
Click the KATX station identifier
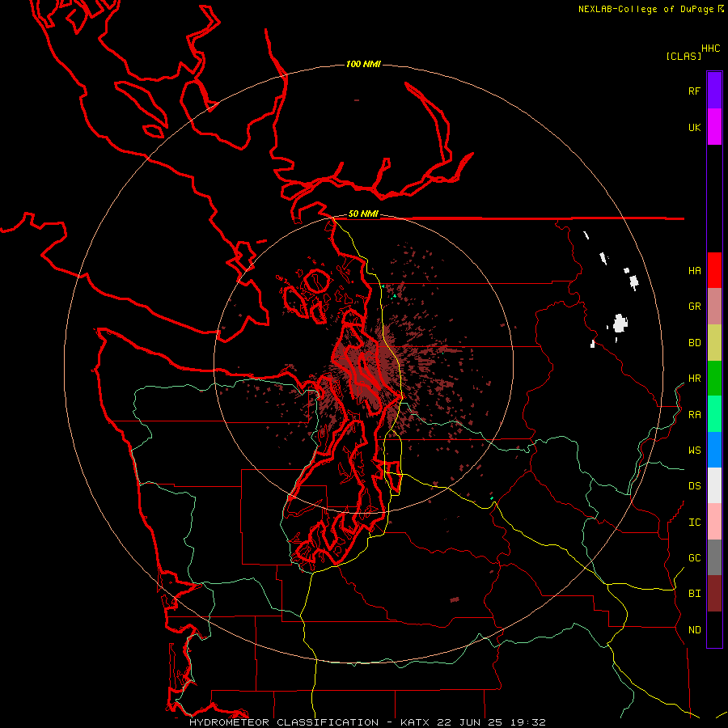pos(415,722)
